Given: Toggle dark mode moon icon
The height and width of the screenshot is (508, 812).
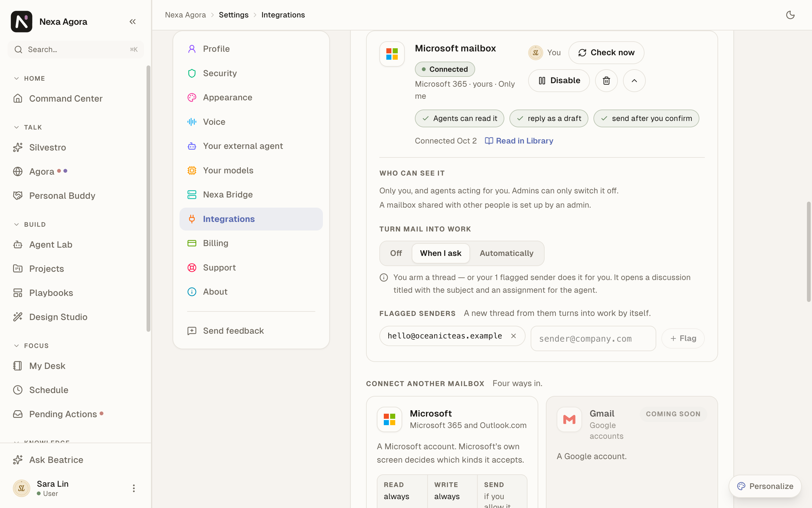Looking at the screenshot, I should (790, 15).
